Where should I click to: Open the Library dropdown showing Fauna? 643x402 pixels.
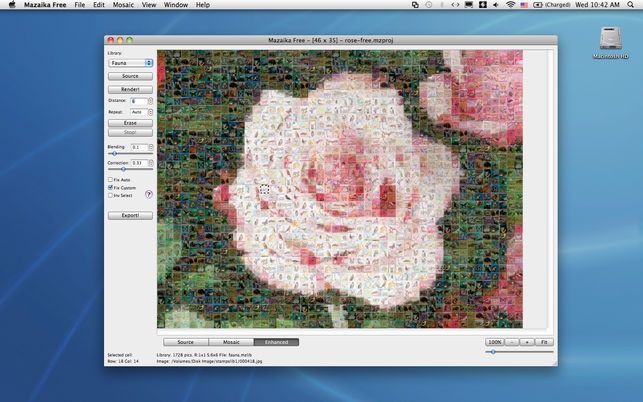pyautogui.click(x=130, y=63)
